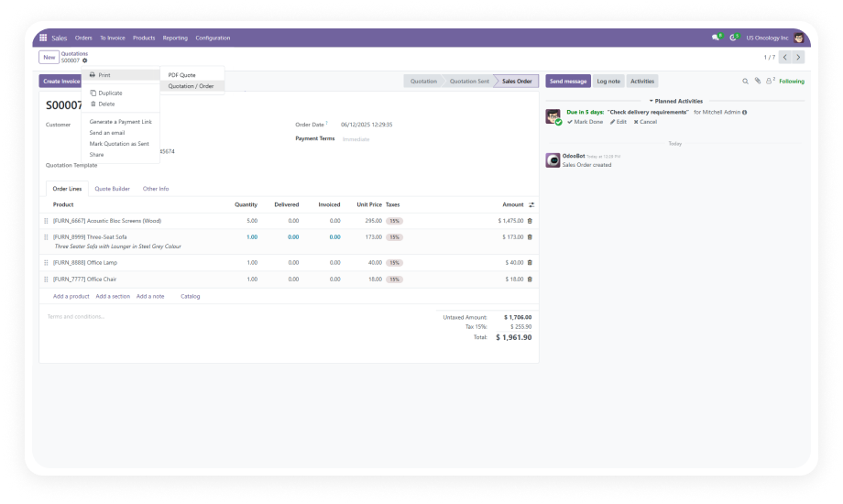The width and height of the screenshot is (843, 504).
Task: Open chatter search magnifier icon
Action: pos(745,82)
